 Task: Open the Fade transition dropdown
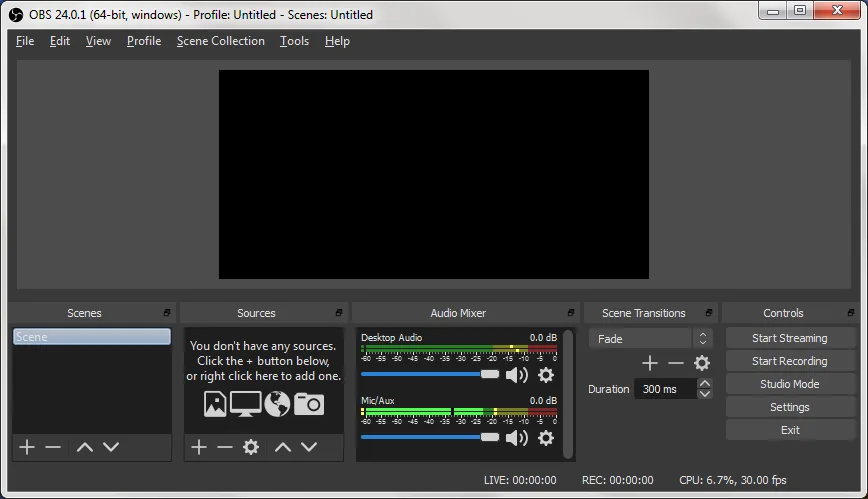(650, 338)
